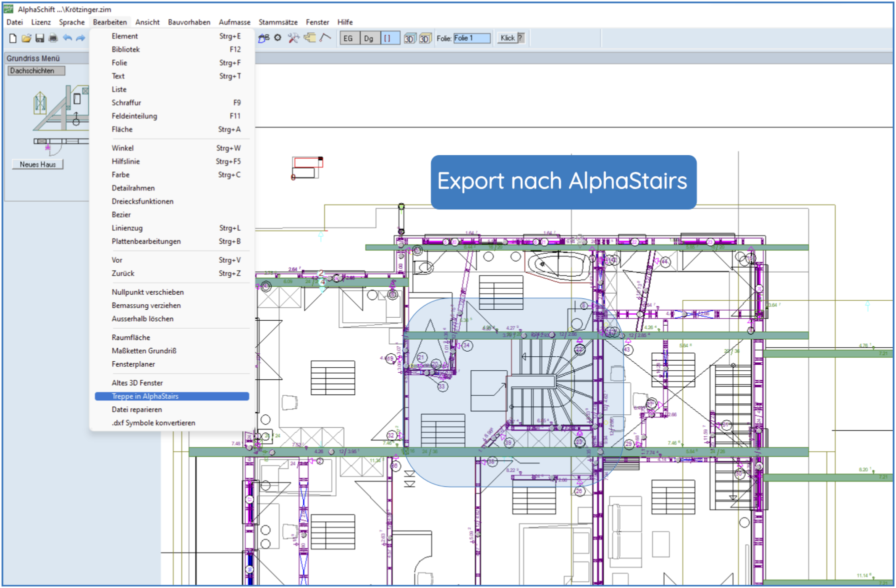Select the Fläche menu entry
This screenshot has height=588, width=896.
[172, 130]
